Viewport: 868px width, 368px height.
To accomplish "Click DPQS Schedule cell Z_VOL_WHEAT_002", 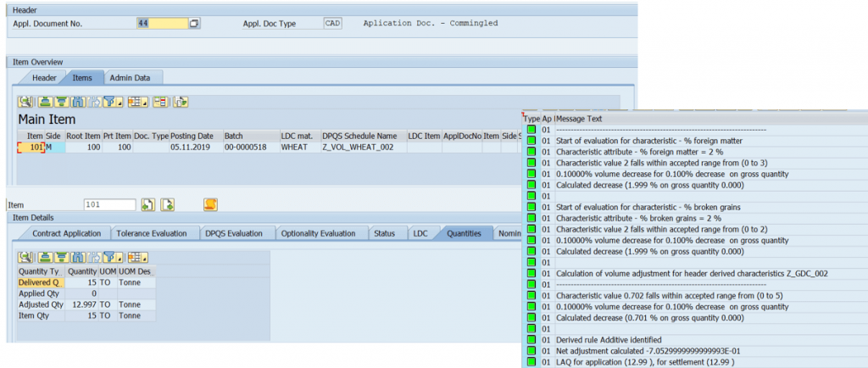I will 363,148.
